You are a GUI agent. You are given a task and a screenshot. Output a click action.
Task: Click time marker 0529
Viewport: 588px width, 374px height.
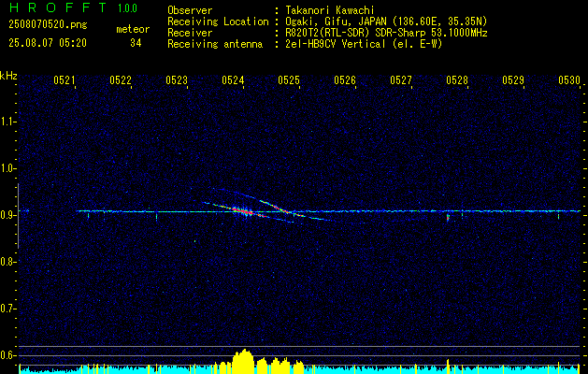(513, 79)
